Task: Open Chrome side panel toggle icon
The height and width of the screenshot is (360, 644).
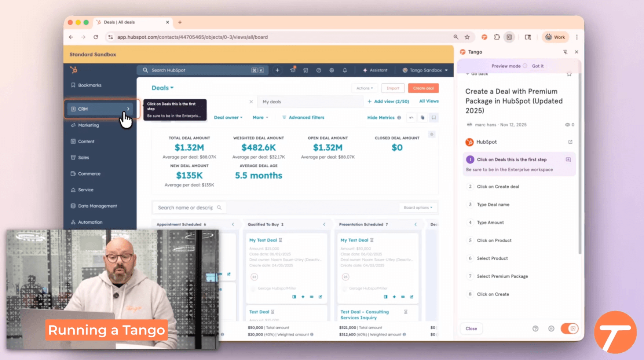Action: coord(509,37)
